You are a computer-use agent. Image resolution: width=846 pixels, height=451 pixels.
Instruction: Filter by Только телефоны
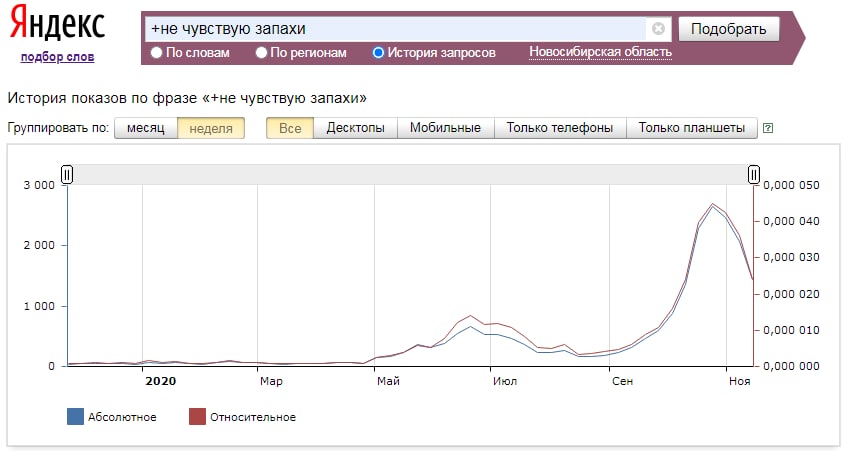pos(560,128)
